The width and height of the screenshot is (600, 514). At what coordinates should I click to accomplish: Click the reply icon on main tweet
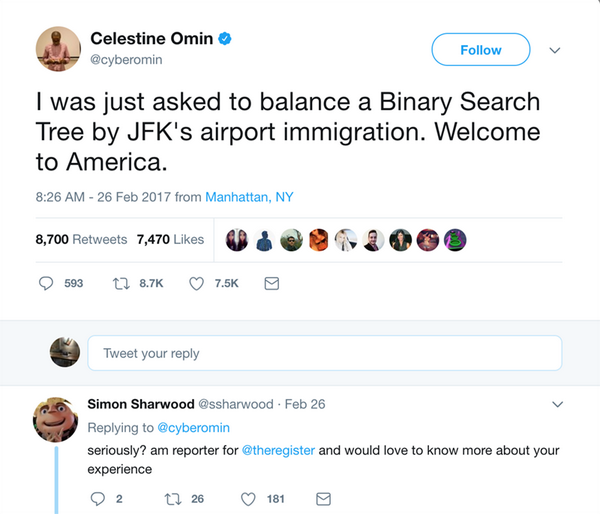[x=46, y=283]
